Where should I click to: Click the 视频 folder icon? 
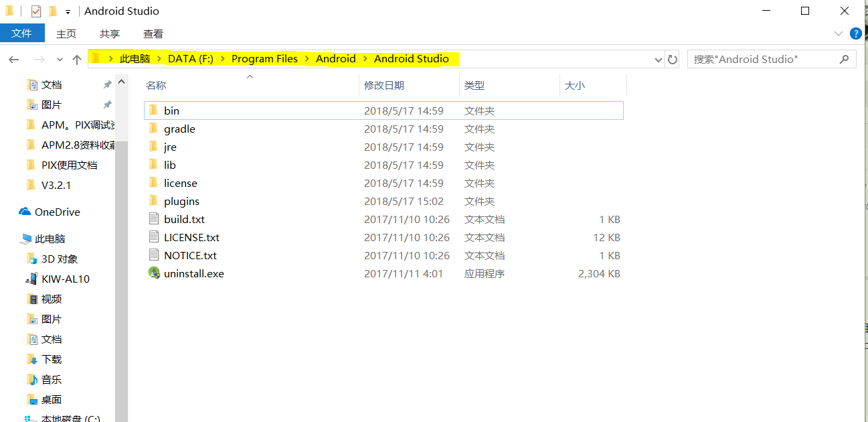(31, 299)
